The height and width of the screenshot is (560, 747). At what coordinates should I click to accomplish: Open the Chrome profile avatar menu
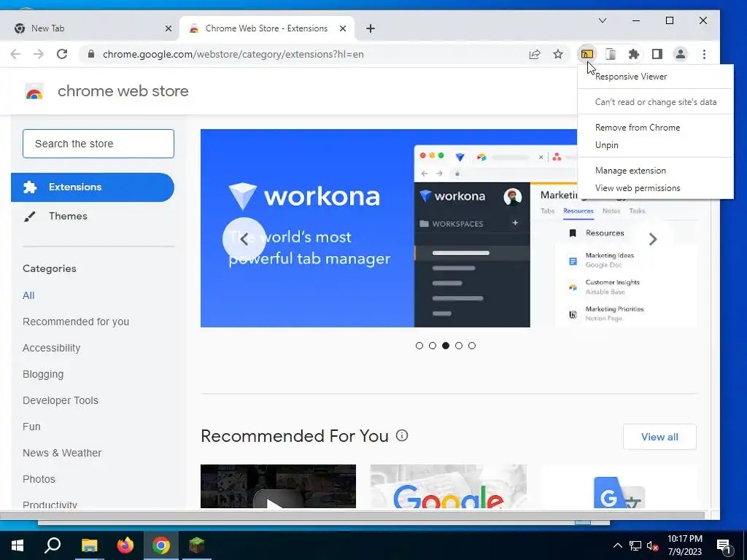point(681,54)
